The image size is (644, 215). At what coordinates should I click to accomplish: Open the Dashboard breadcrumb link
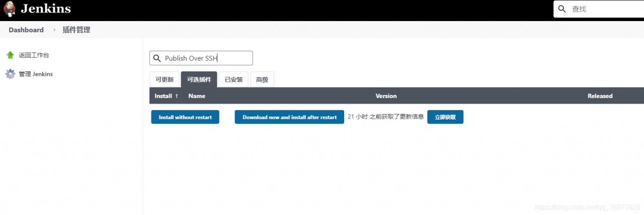click(x=26, y=30)
